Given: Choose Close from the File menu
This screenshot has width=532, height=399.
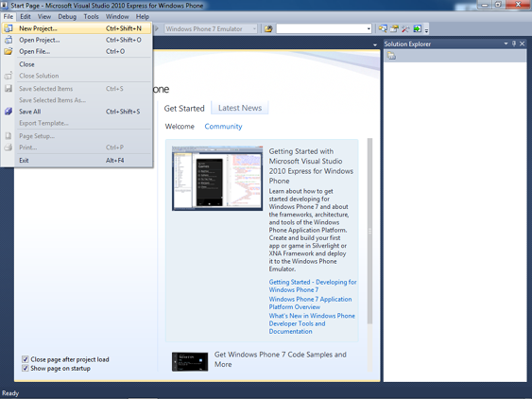Looking at the screenshot, I should (77, 64).
